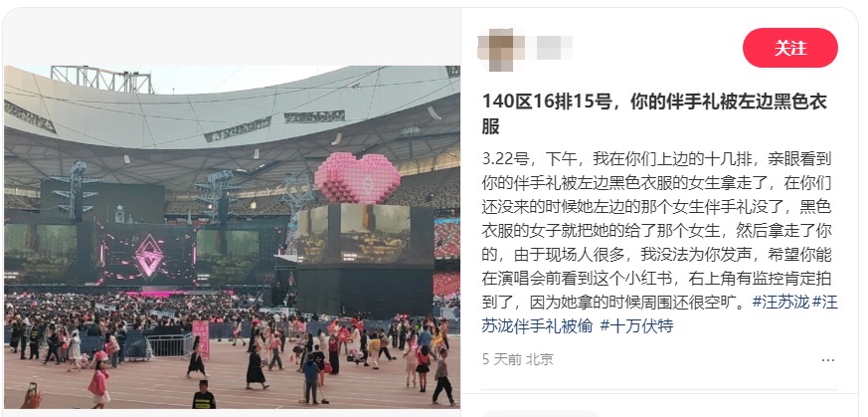
Task: Open the #十万伏特 hashtag link
Action: [x=636, y=325]
